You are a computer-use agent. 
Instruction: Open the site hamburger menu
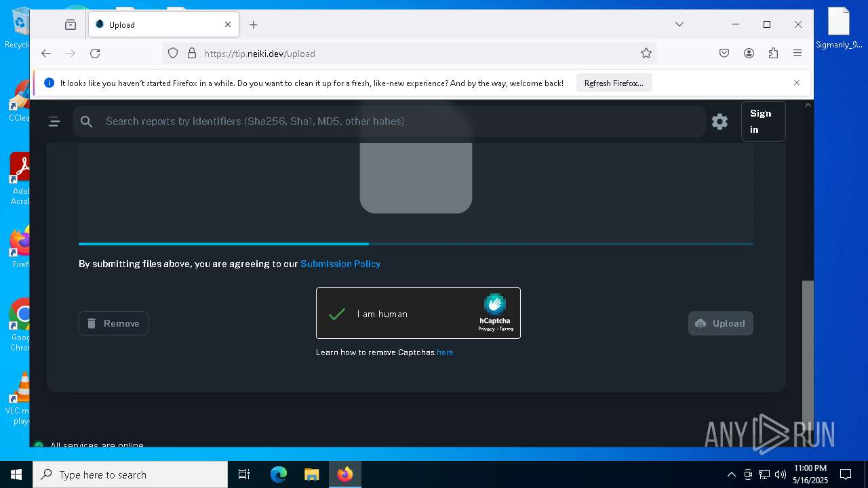[54, 121]
